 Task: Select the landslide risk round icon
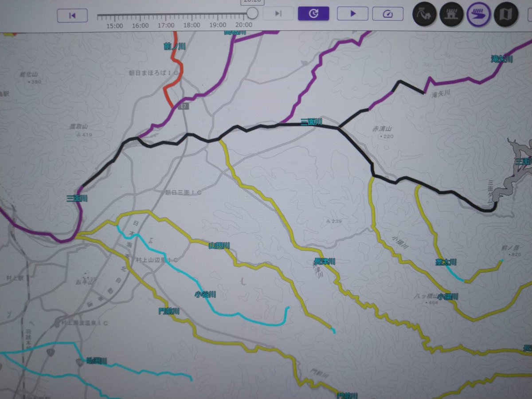pos(425,15)
